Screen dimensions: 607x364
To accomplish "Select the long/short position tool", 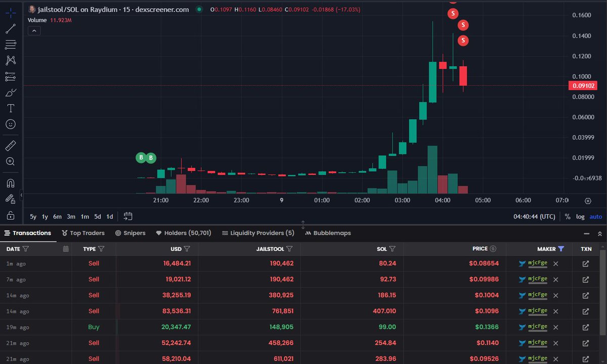I will pyautogui.click(x=11, y=76).
